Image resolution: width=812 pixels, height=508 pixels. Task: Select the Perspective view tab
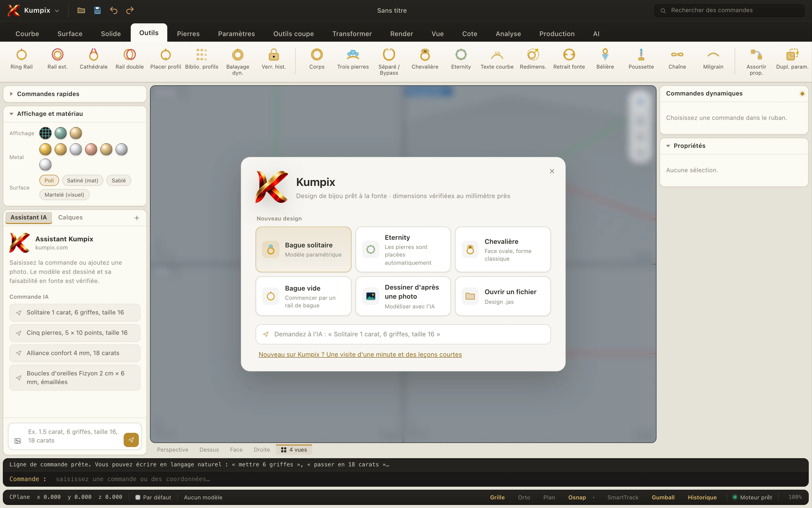pos(173,450)
